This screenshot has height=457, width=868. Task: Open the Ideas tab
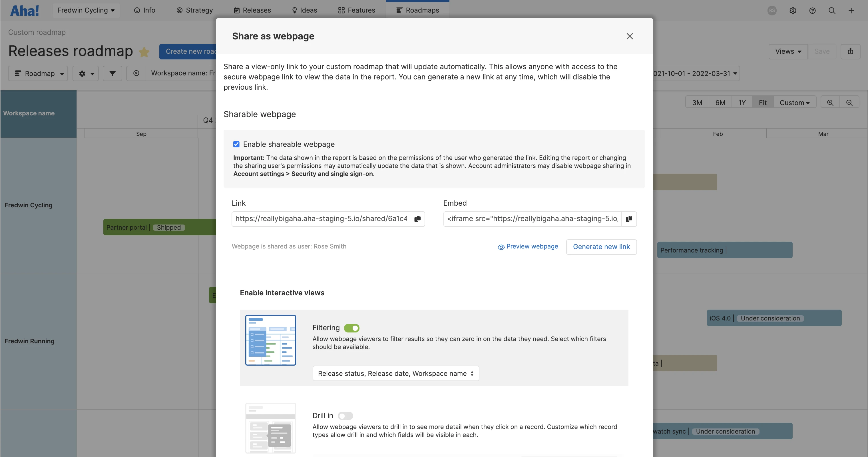[x=304, y=11]
